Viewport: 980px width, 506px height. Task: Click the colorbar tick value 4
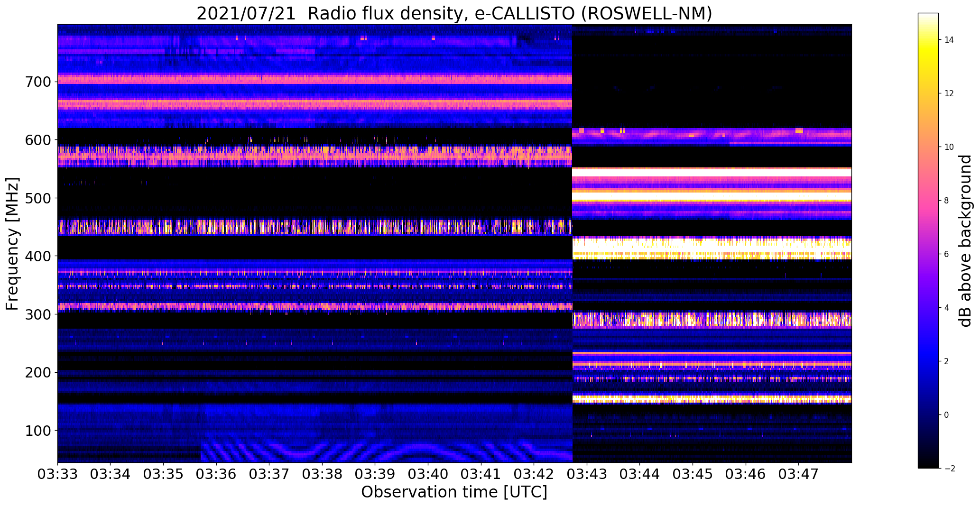point(946,308)
